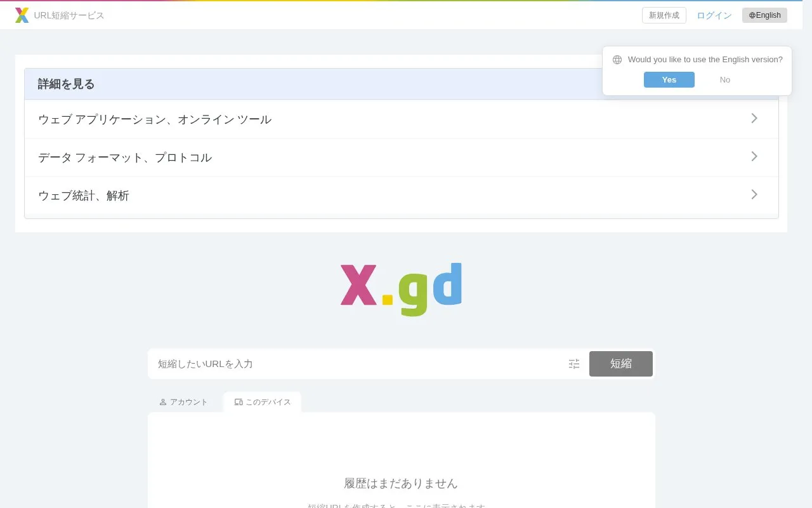The image size is (812, 508).
Task: Click the 新規作成 button
Action: 664,15
